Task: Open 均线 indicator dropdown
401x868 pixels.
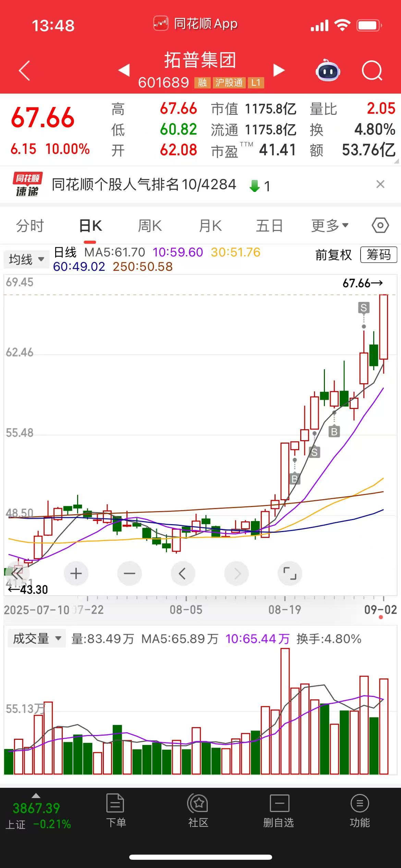Action: pos(26,259)
